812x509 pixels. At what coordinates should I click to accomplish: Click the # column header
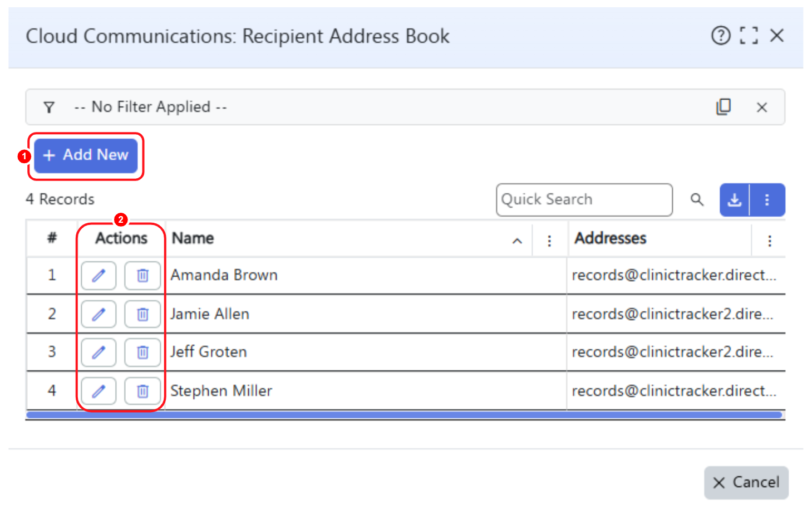click(52, 238)
